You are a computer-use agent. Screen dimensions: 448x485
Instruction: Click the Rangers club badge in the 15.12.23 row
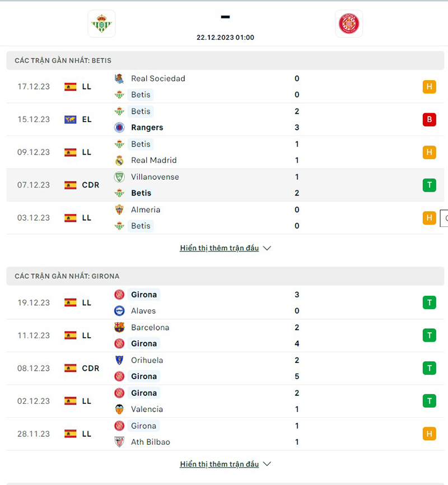[x=120, y=127]
